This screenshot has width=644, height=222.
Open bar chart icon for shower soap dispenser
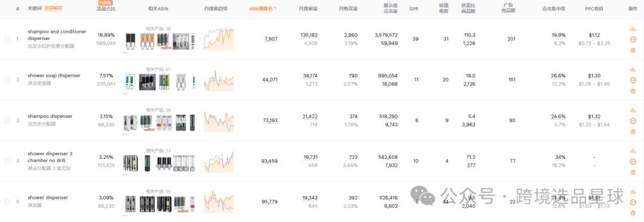click(x=633, y=70)
